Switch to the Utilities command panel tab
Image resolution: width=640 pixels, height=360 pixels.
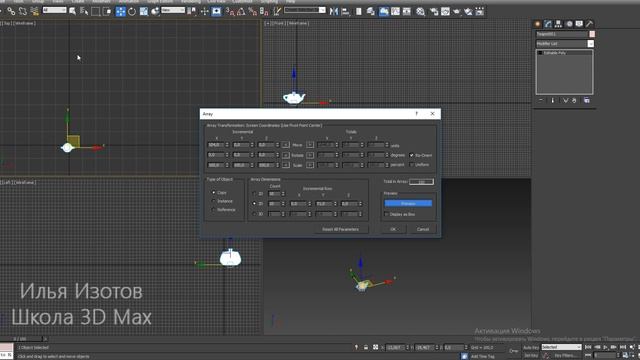(589, 24)
